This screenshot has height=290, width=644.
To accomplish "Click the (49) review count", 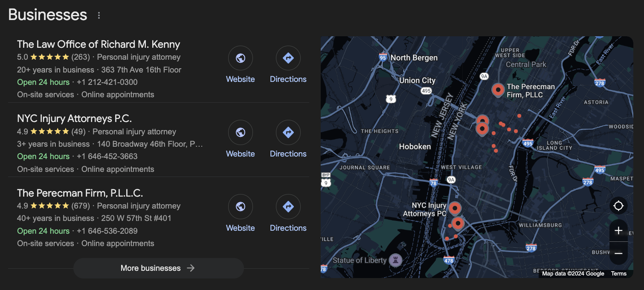I will [78, 132].
